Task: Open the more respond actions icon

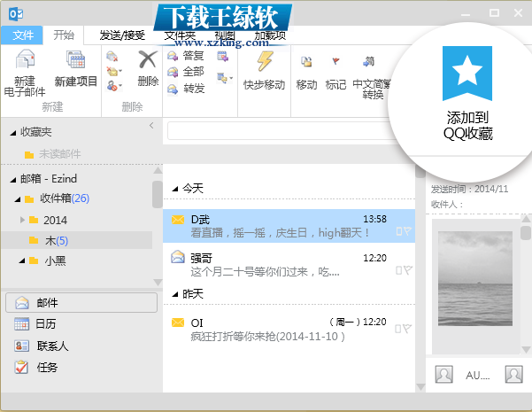Action: 224,79
